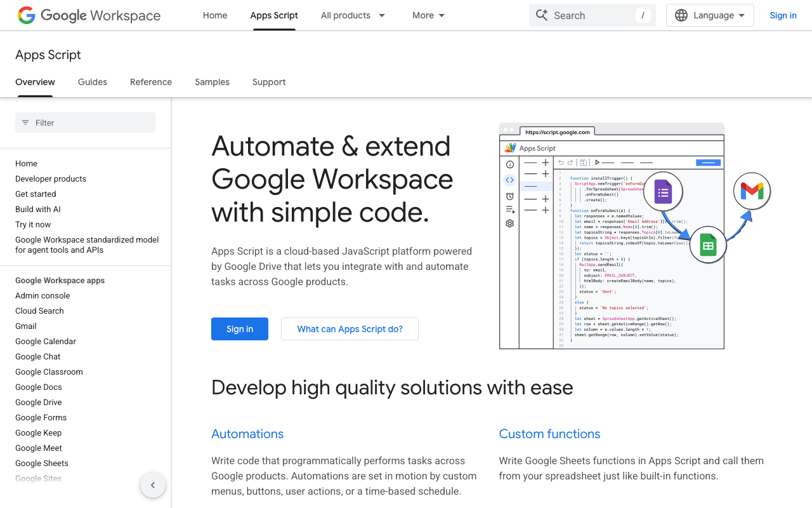The height and width of the screenshot is (508, 812).
Task: Open the Custom functions heading link
Action: tap(549, 434)
